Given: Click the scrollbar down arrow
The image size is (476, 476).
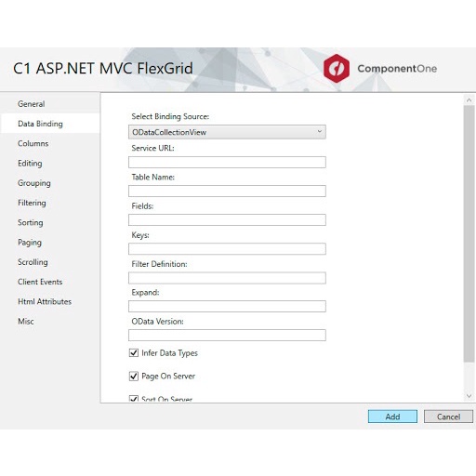Looking at the screenshot, I should point(469,396).
